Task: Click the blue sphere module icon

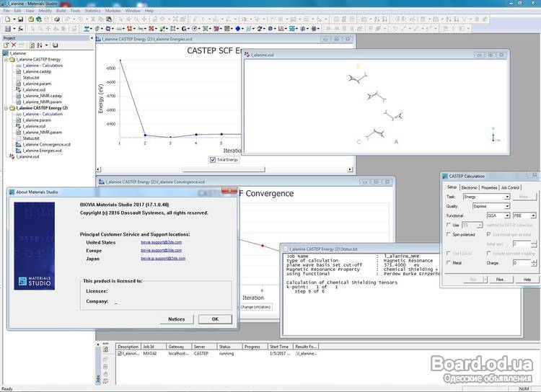Action: tap(238, 29)
